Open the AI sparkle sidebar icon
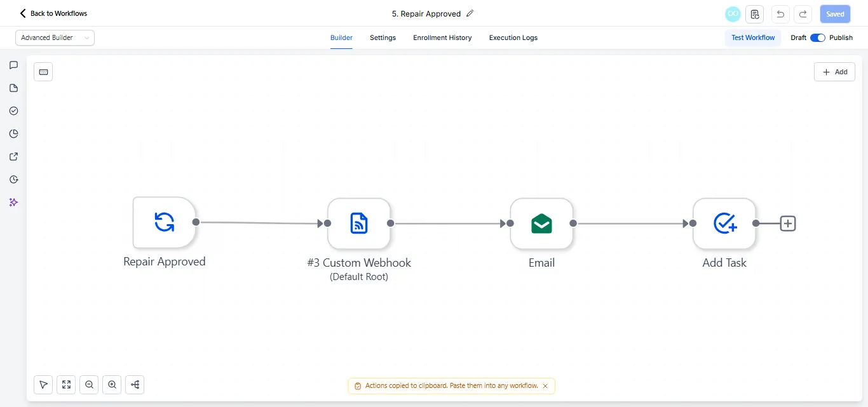The height and width of the screenshot is (407, 868). [x=13, y=202]
